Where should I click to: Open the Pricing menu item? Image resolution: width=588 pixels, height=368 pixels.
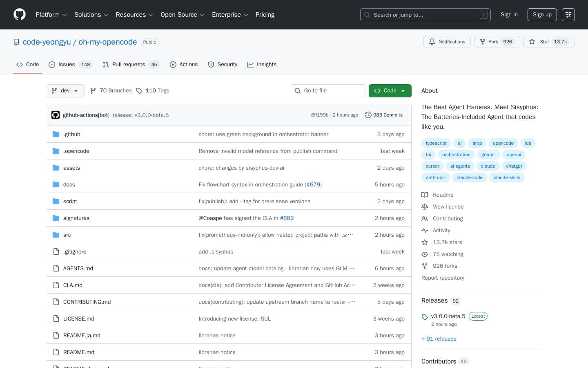click(x=265, y=15)
